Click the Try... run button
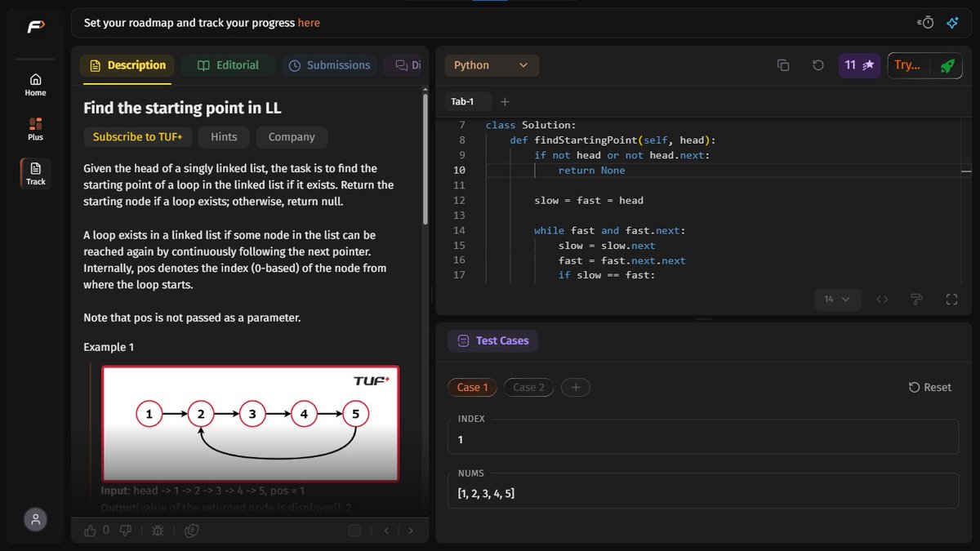Screen dimensions: 980x551 (907, 65)
